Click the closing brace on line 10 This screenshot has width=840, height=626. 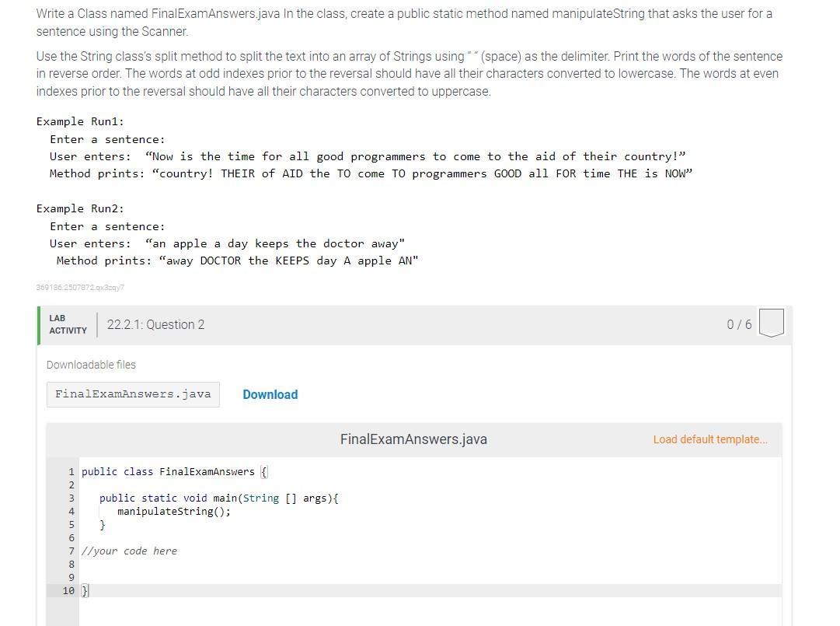pos(85,590)
